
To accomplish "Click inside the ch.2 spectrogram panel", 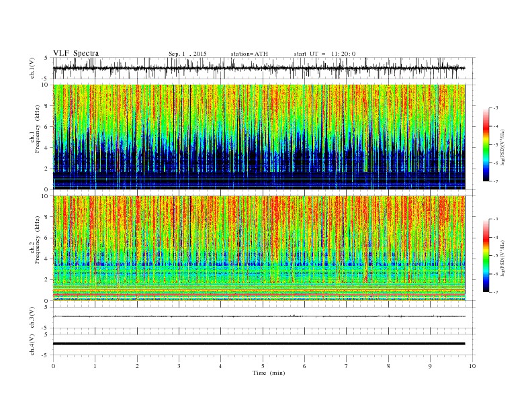I will click(259, 248).
